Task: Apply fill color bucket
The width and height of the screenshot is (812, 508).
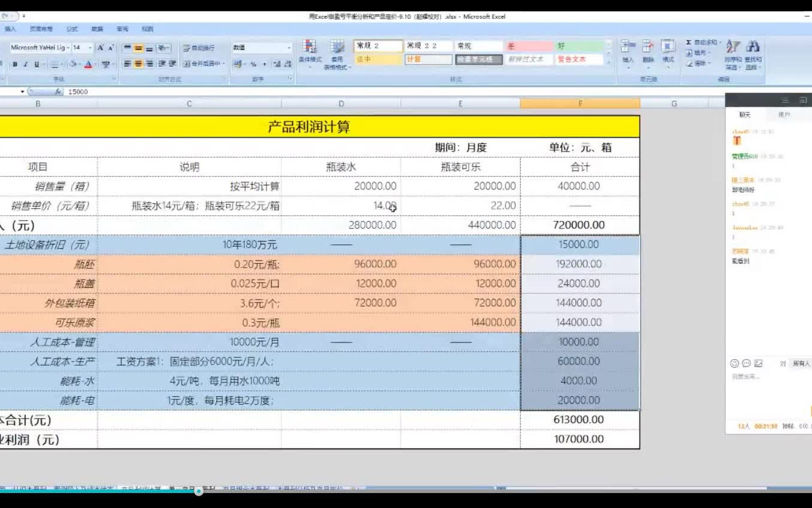Action: coord(73,64)
